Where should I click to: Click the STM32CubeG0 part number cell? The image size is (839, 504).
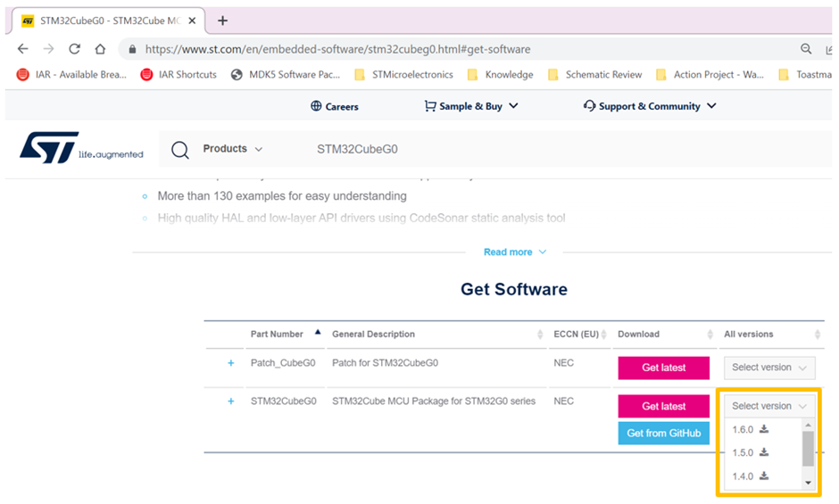[284, 401]
